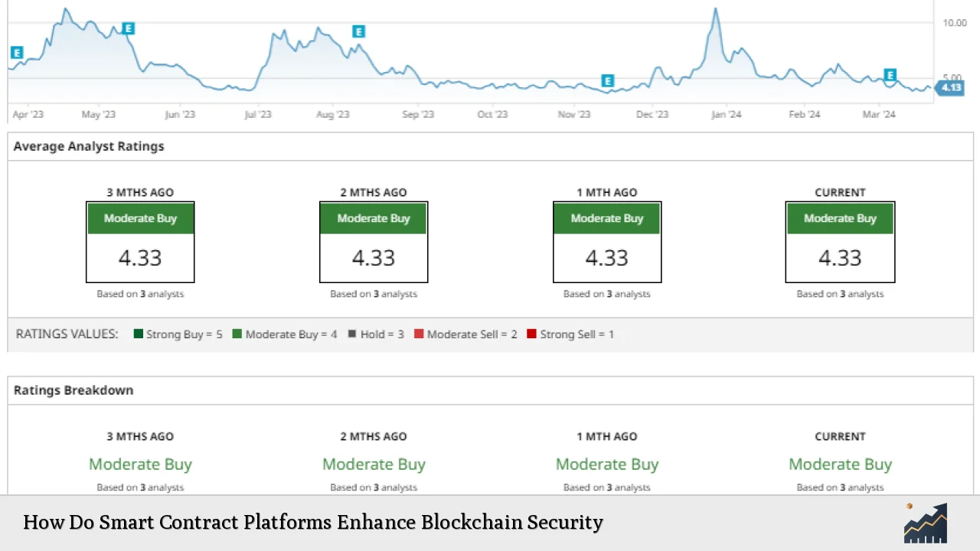Click the Jun '23 axis label
980x551 pixels.
point(180,115)
